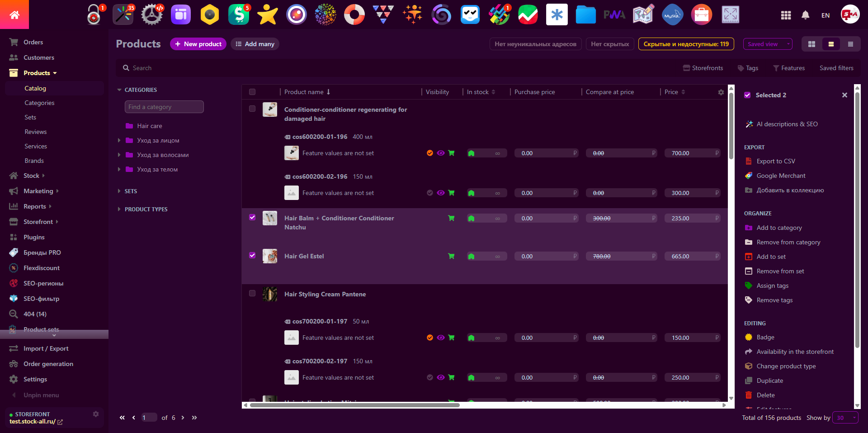Toggle visibility eye icon on Conditioner variant row
Screen dimensions: 868x433
tap(441, 153)
